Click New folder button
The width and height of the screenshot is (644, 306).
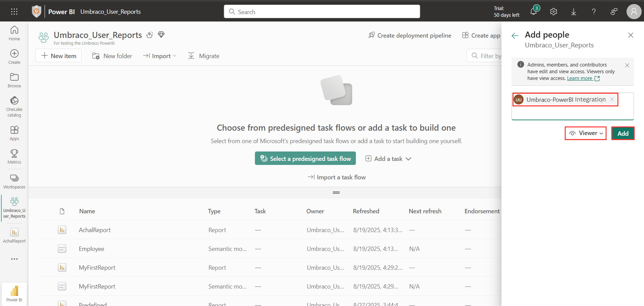tap(112, 56)
